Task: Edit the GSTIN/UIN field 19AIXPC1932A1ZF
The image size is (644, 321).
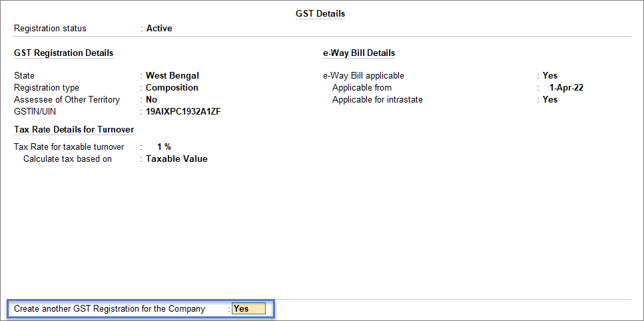Action: click(x=184, y=111)
